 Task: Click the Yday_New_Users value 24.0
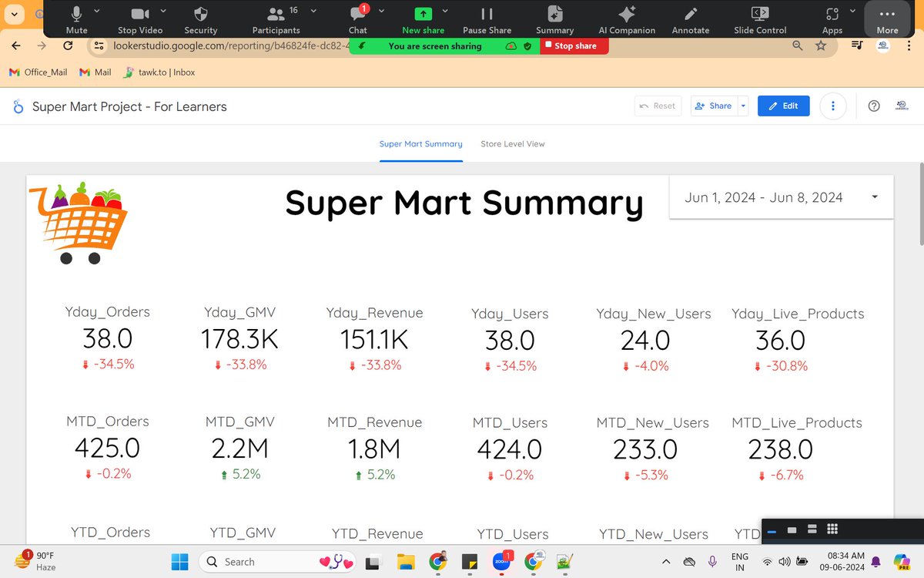coord(645,341)
